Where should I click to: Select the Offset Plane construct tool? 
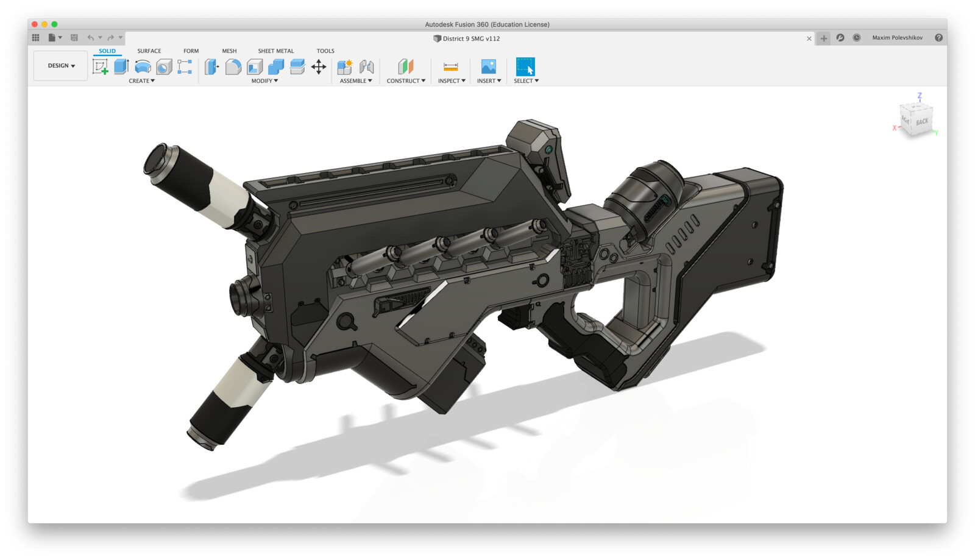[406, 66]
